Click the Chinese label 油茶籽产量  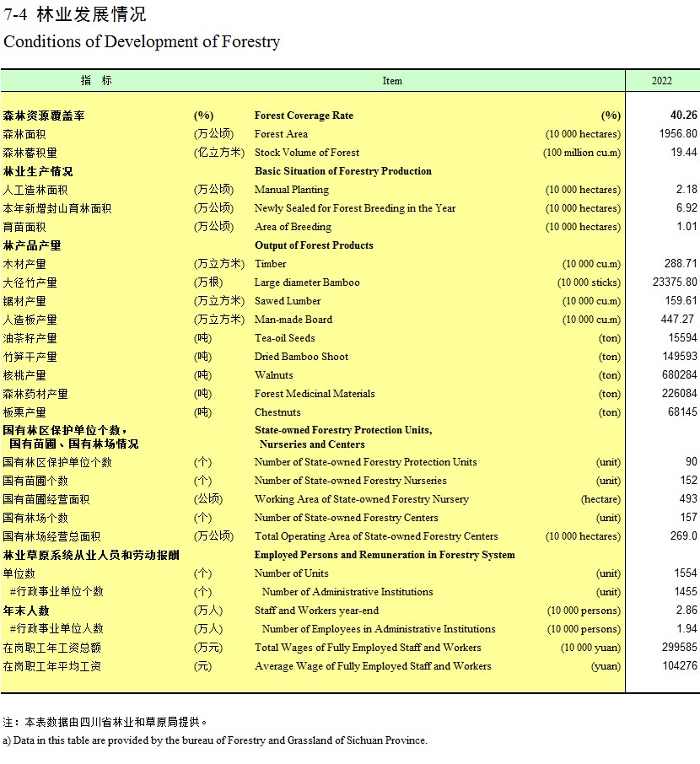pos(30,337)
